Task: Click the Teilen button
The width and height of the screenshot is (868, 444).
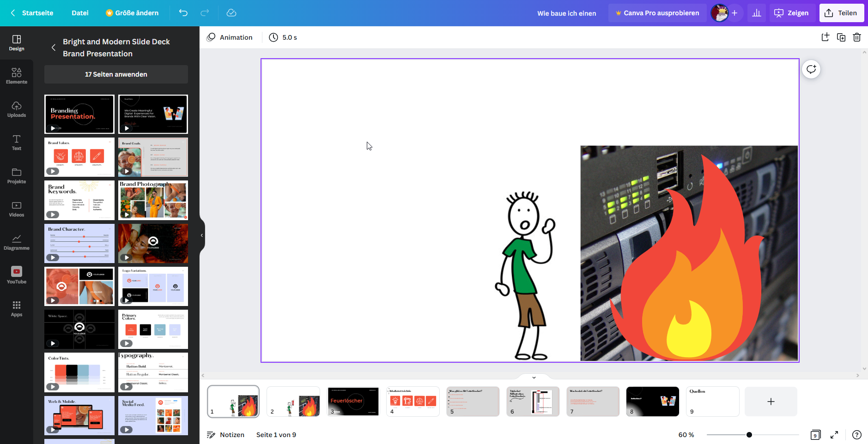Action: click(841, 13)
